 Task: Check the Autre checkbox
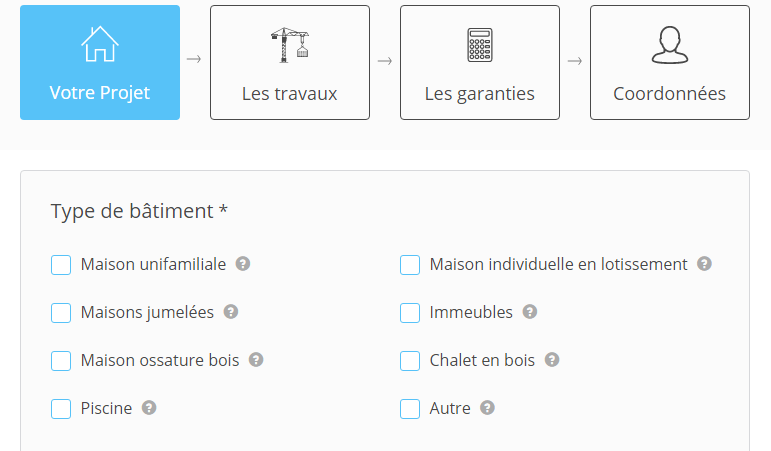[x=410, y=409]
